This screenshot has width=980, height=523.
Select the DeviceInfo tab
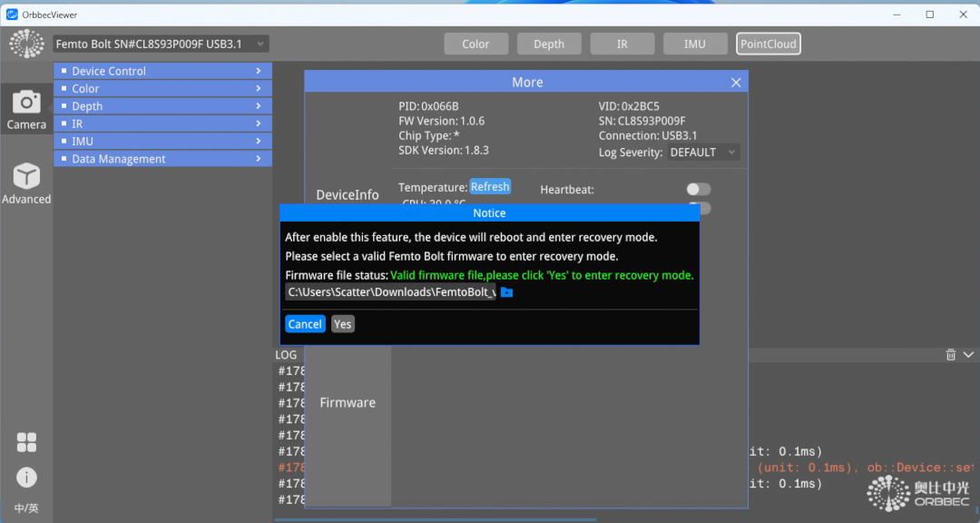coord(348,194)
